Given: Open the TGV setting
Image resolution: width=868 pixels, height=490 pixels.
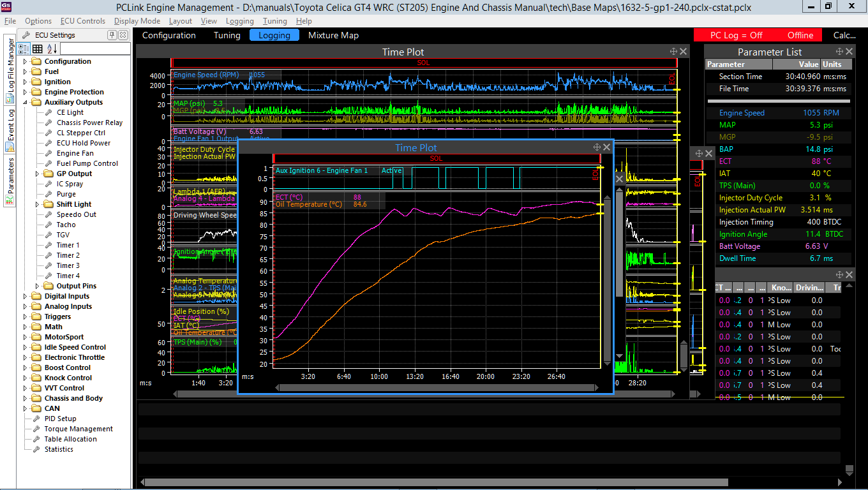Looking at the screenshot, I should coord(63,235).
